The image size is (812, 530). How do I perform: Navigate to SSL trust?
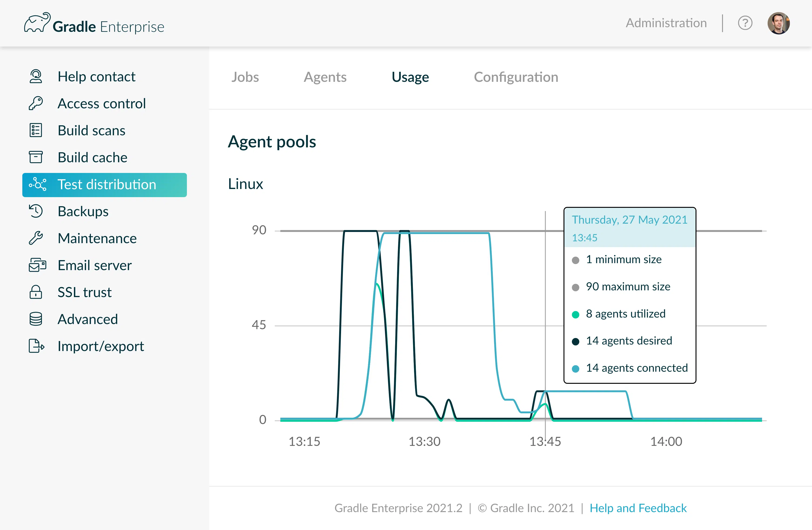tap(104, 292)
